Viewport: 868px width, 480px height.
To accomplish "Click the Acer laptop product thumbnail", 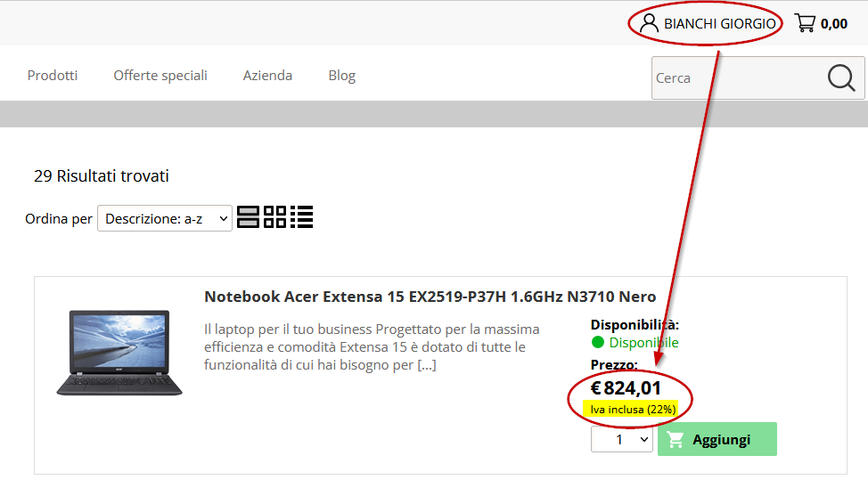I will click(119, 353).
